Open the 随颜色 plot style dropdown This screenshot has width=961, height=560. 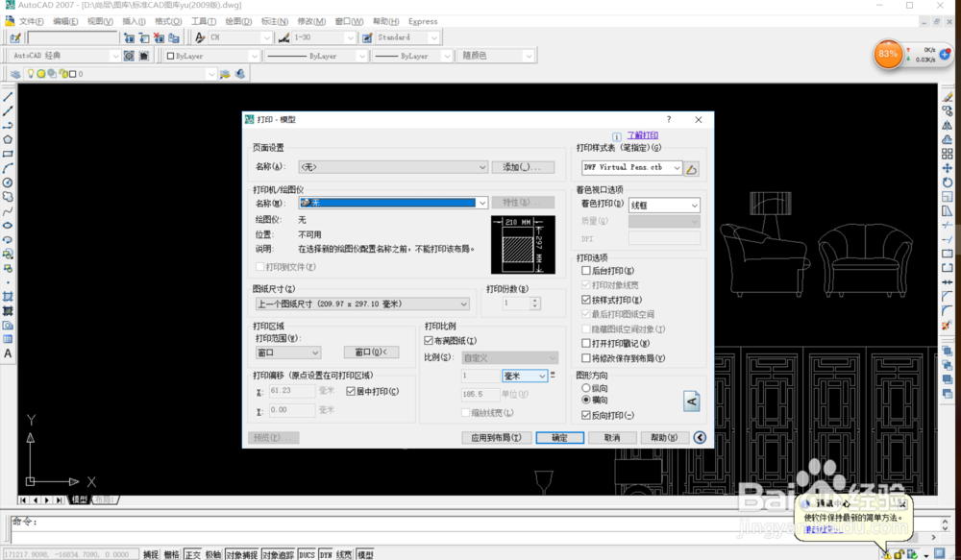[497, 56]
